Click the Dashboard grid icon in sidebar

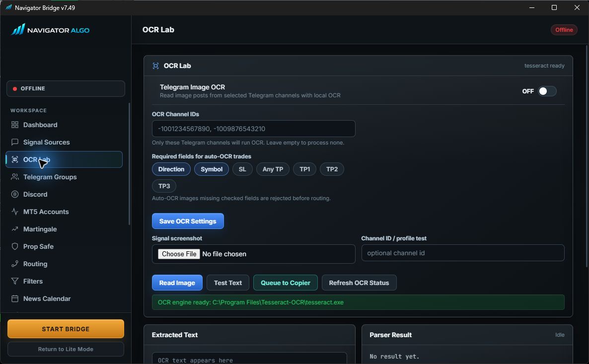(14, 125)
